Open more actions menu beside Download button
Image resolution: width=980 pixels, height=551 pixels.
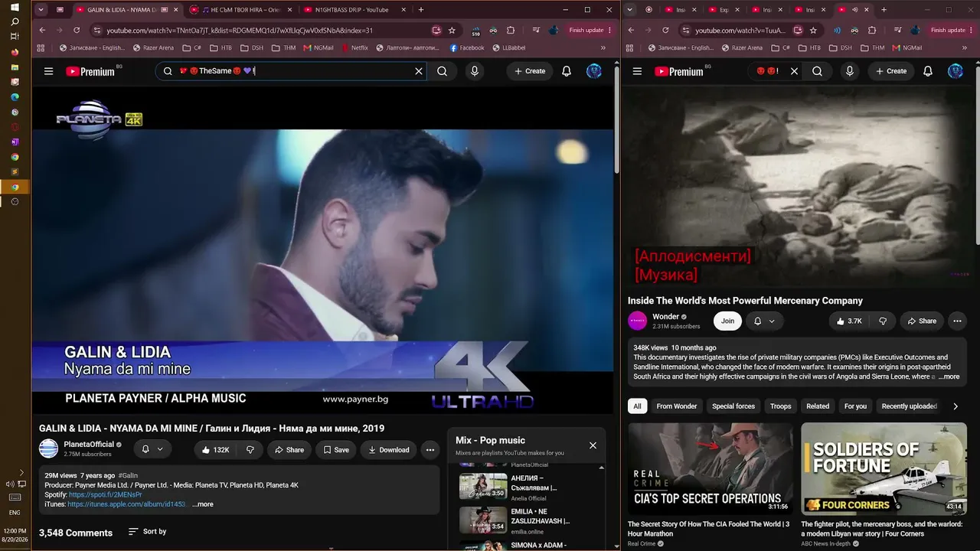point(430,450)
